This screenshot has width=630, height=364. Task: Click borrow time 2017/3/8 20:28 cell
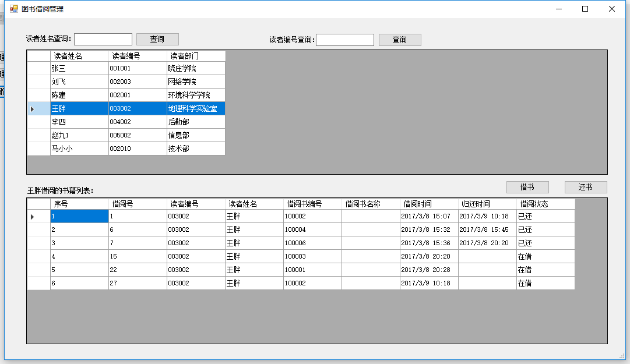429,270
